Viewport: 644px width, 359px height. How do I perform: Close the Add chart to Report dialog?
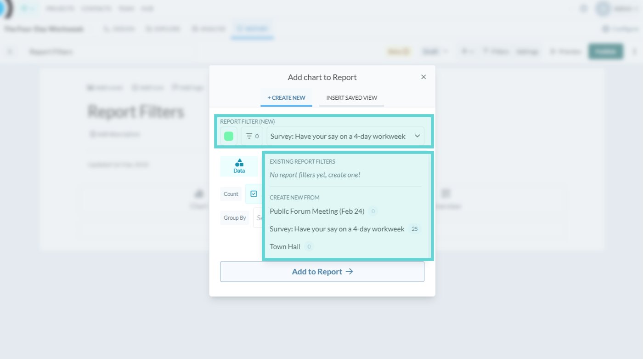tap(424, 77)
